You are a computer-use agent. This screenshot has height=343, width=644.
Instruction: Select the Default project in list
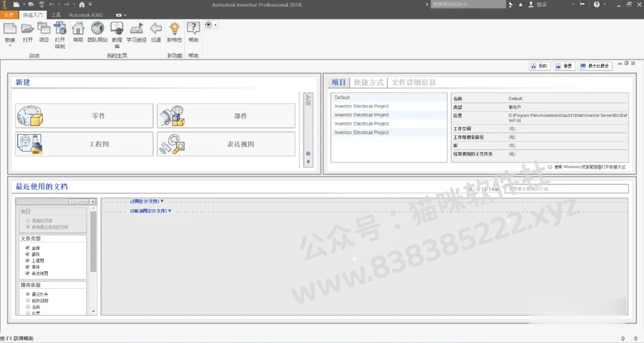point(389,97)
